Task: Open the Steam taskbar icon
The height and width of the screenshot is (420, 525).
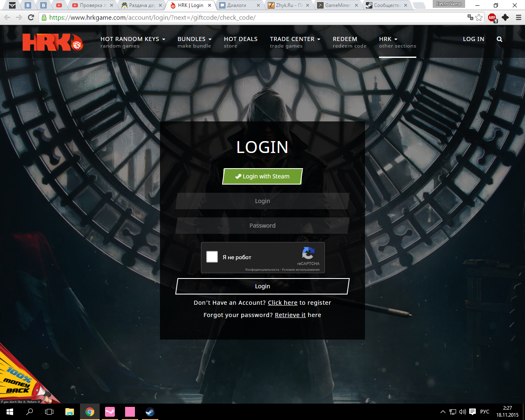Action: click(x=150, y=412)
